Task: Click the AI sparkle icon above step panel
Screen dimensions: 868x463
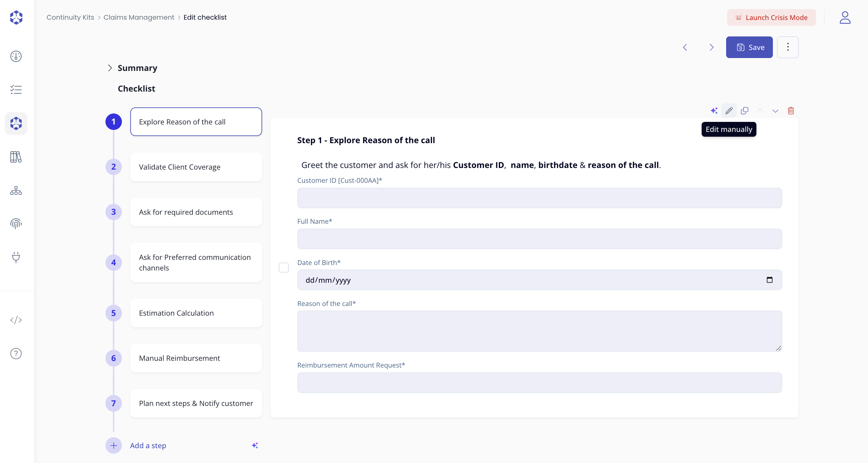Action: [714, 111]
